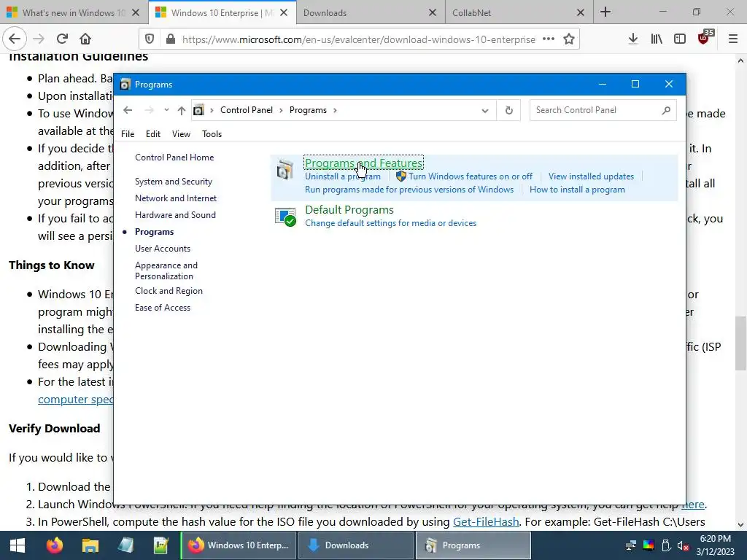Switch to Downloads window in taskbar

click(x=356, y=545)
